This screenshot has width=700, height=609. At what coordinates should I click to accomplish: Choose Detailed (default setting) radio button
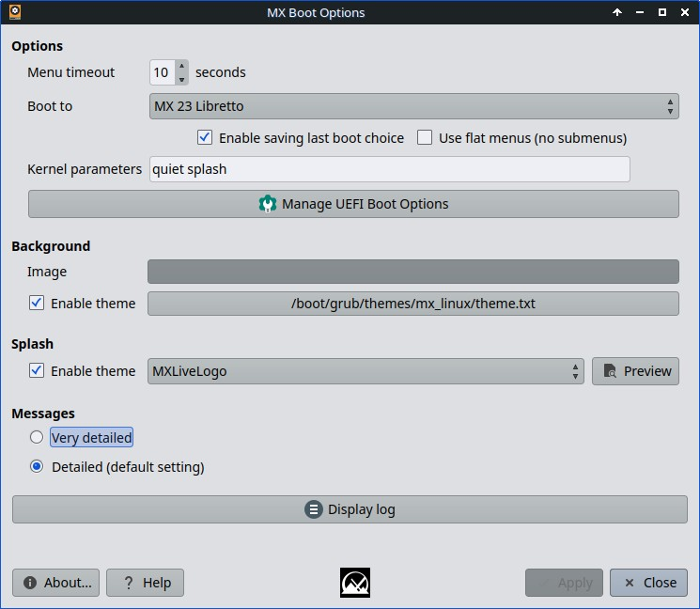(x=37, y=466)
